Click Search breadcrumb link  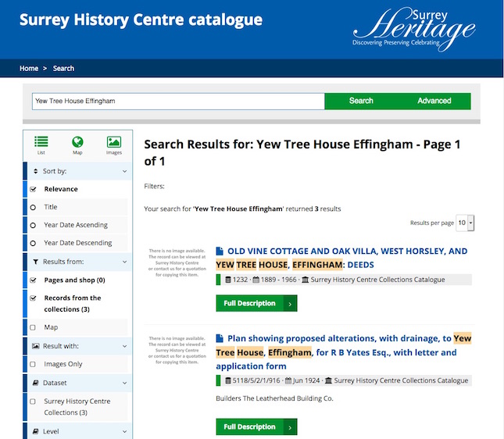click(x=63, y=69)
